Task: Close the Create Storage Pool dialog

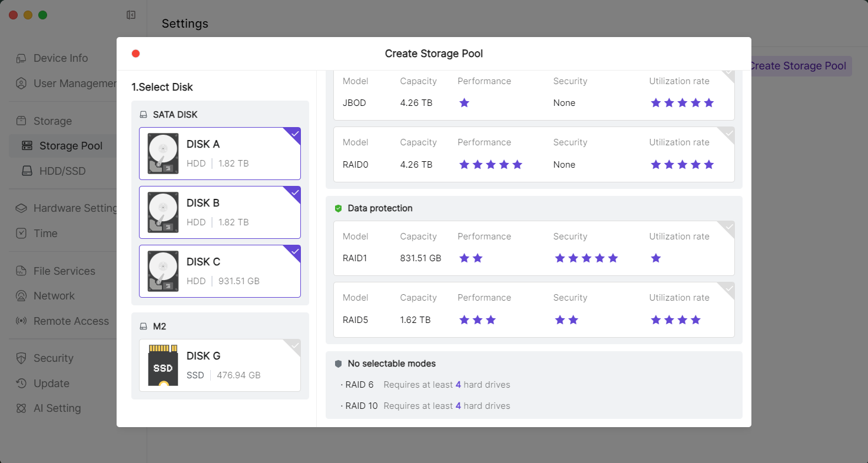Action: click(x=135, y=54)
